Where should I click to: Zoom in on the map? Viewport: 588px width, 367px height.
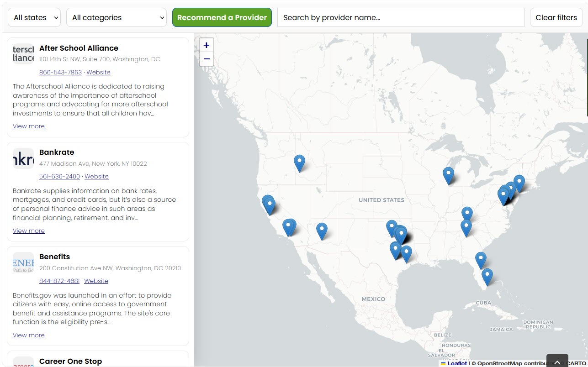[x=207, y=45]
